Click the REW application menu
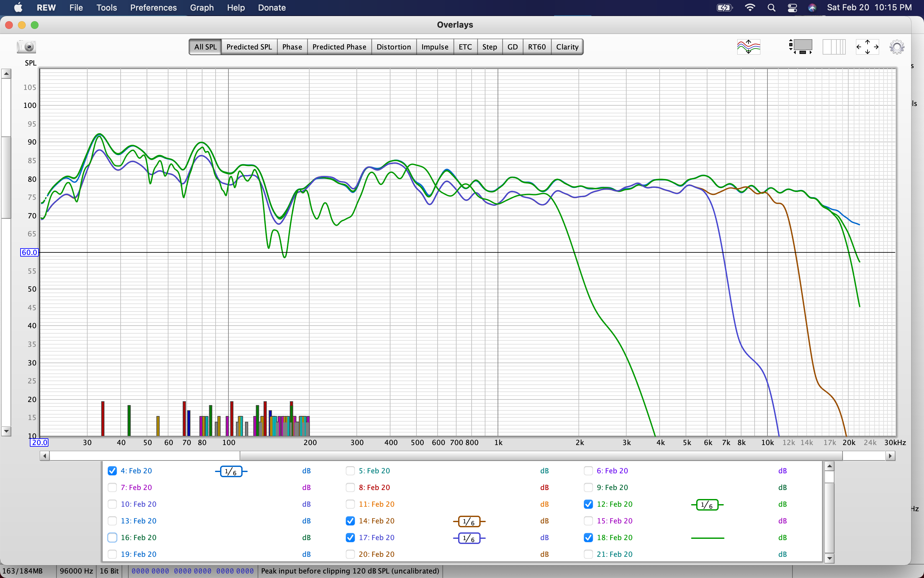The height and width of the screenshot is (578, 924). click(46, 8)
